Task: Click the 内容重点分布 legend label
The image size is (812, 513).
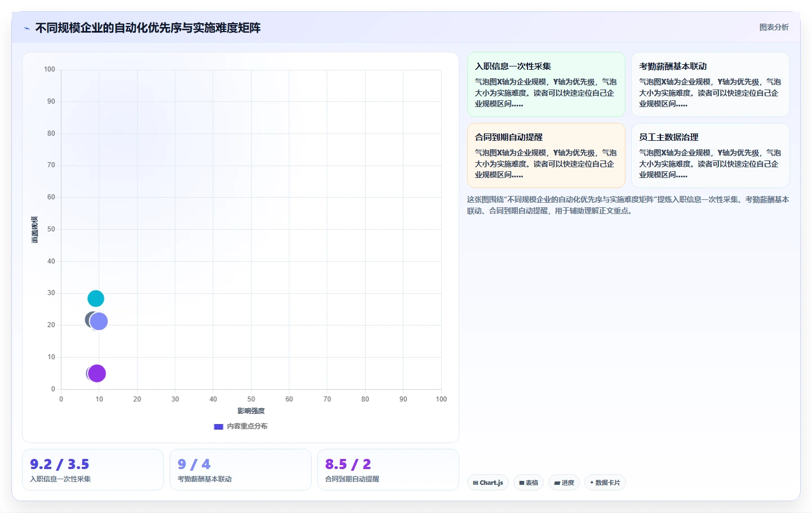Action: [x=247, y=426]
